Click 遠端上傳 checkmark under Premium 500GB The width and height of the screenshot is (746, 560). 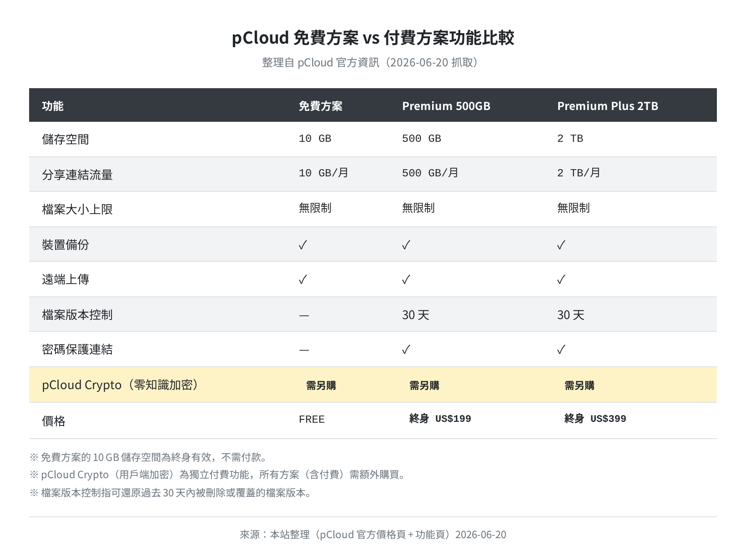(x=406, y=280)
